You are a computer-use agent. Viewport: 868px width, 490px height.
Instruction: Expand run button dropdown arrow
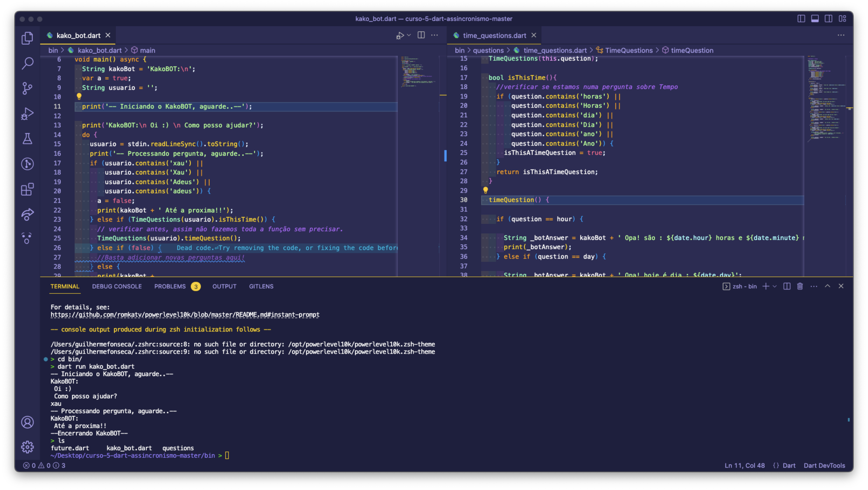click(409, 35)
